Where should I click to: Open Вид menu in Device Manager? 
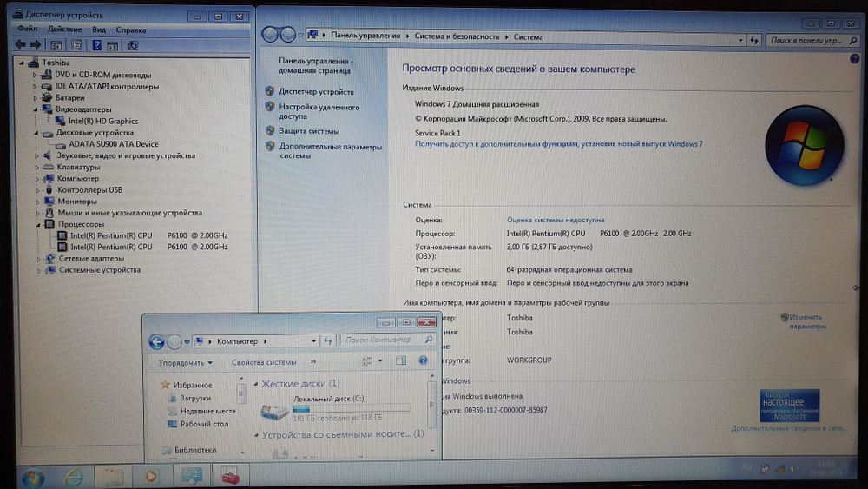(99, 30)
